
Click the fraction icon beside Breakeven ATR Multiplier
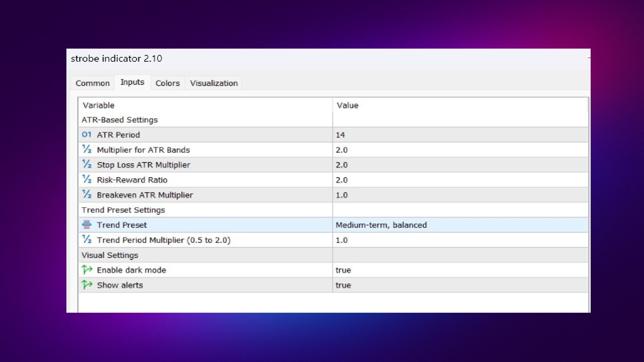[87, 194]
